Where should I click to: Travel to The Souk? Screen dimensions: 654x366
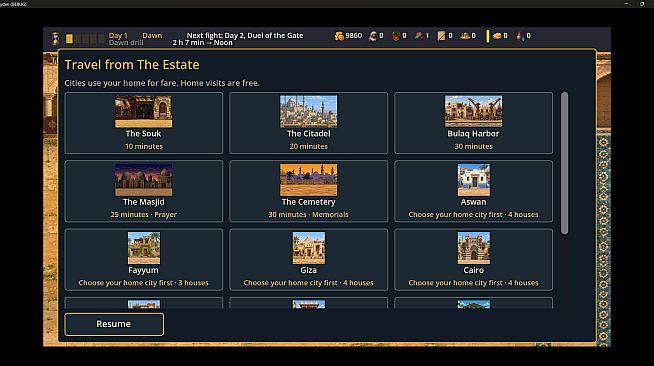click(143, 123)
